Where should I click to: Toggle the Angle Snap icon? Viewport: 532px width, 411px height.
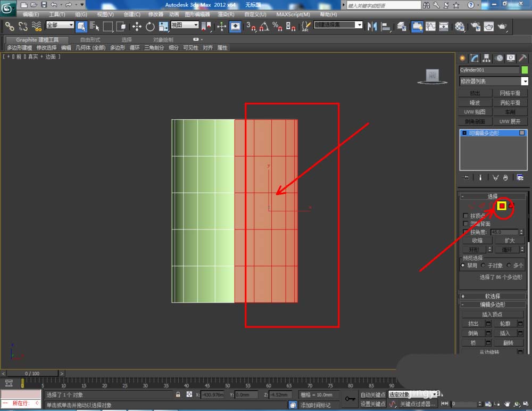point(264,26)
